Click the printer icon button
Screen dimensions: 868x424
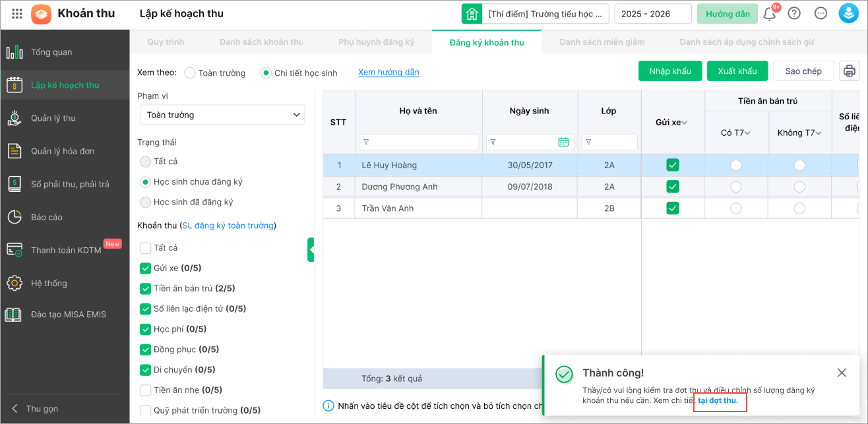click(x=850, y=71)
